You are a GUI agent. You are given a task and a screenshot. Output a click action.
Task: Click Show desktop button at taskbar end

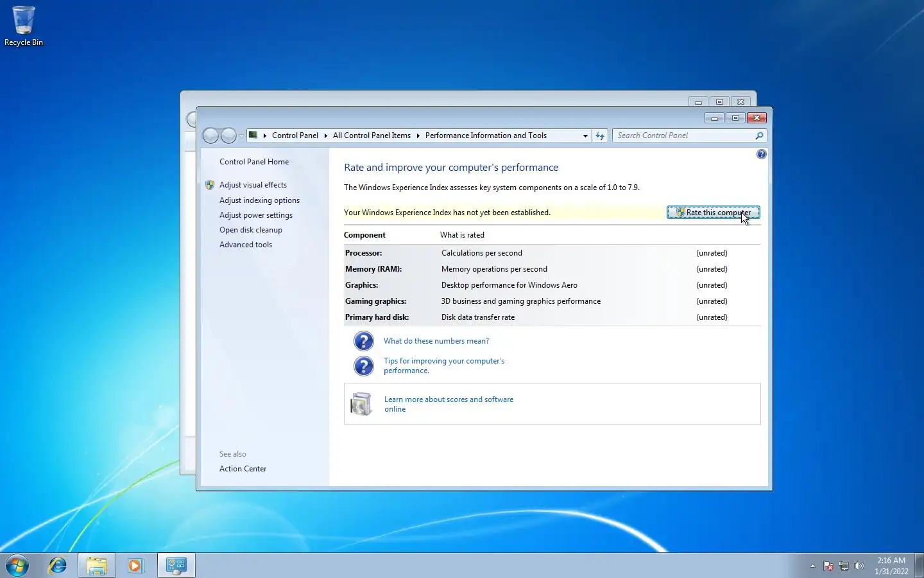click(919, 565)
